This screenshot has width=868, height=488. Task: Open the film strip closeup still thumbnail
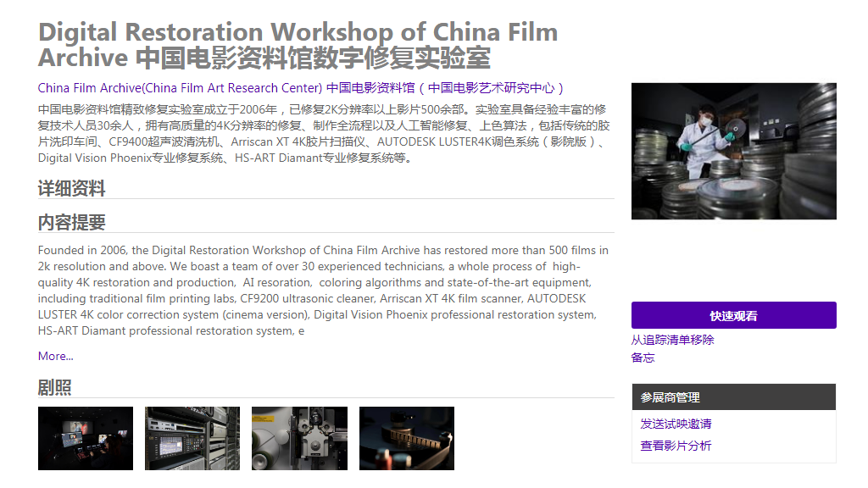[x=407, y=438]
